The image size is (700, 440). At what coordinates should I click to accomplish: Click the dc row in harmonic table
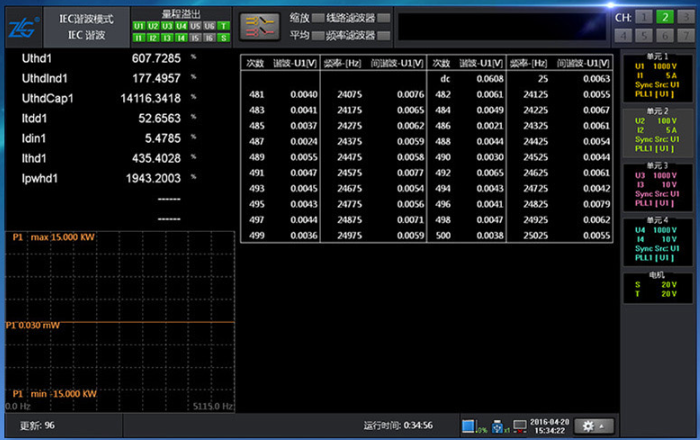520,79
